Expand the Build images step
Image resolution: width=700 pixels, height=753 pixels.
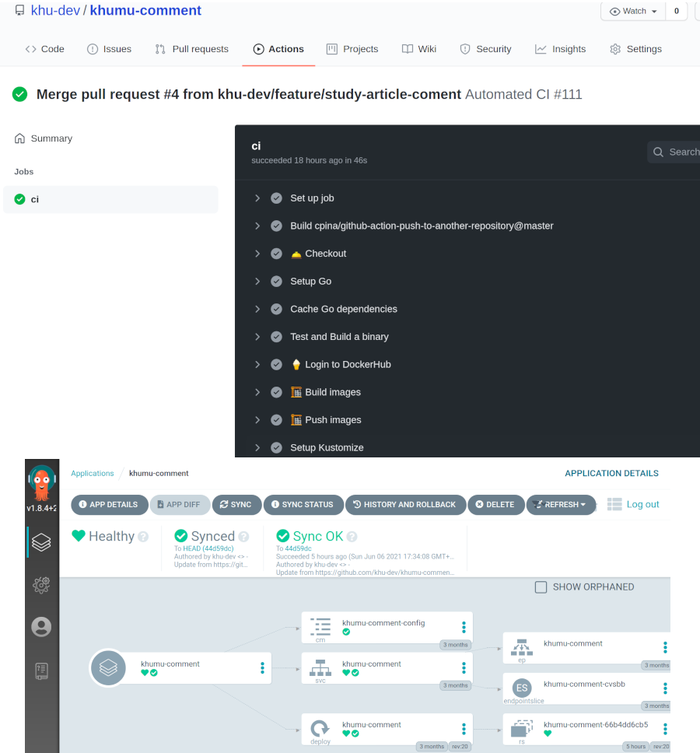click(x=257, y=392)
